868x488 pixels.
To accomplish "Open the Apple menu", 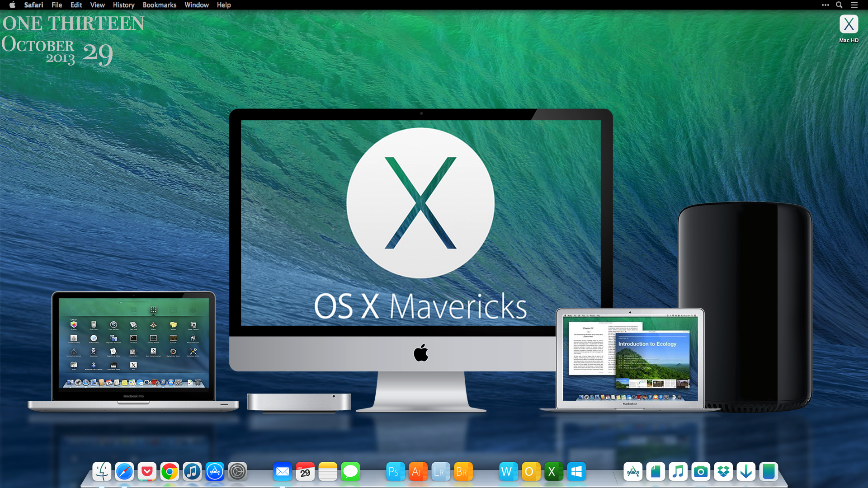I will (x=12, y=5).
